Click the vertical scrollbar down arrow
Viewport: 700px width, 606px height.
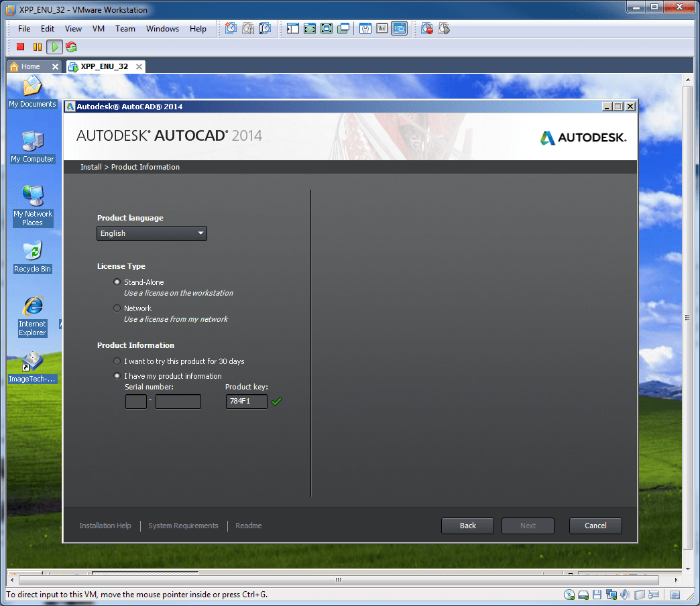tap(688, 568)
